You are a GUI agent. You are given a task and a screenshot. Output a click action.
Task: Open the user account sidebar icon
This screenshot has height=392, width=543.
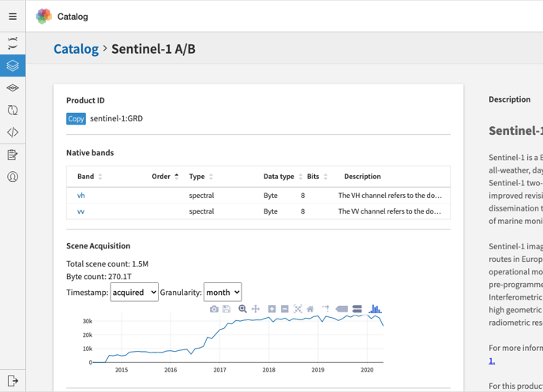click(x=13, y=177)
